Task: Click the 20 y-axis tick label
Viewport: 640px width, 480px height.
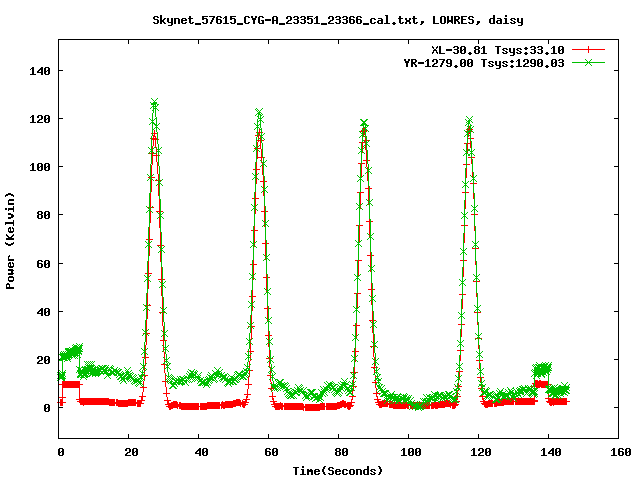Action: click(44, 360)
